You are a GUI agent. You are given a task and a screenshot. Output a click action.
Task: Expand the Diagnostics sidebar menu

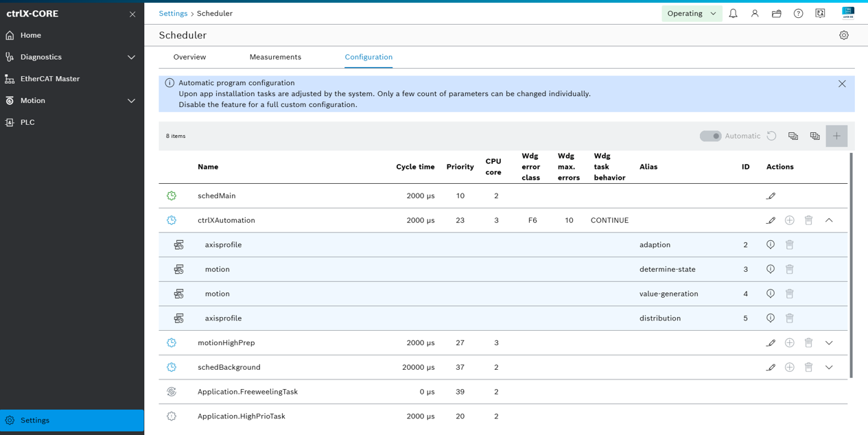(x=131, y=57)
